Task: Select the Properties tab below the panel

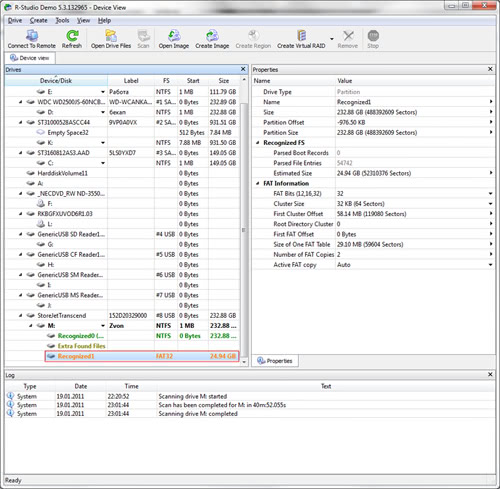Action: [275, 361]
